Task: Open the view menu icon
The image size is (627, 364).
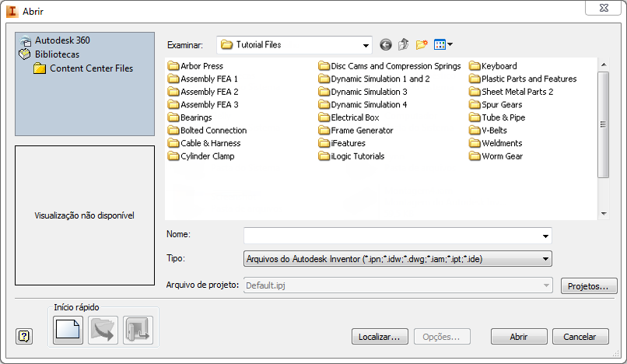Action: (443, 45)
